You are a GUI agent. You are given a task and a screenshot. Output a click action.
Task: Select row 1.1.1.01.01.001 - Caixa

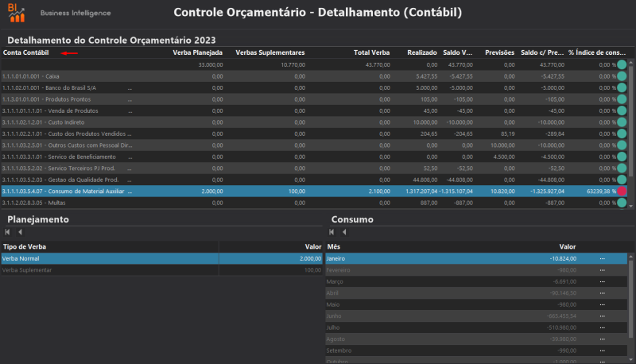click(314, 76)
